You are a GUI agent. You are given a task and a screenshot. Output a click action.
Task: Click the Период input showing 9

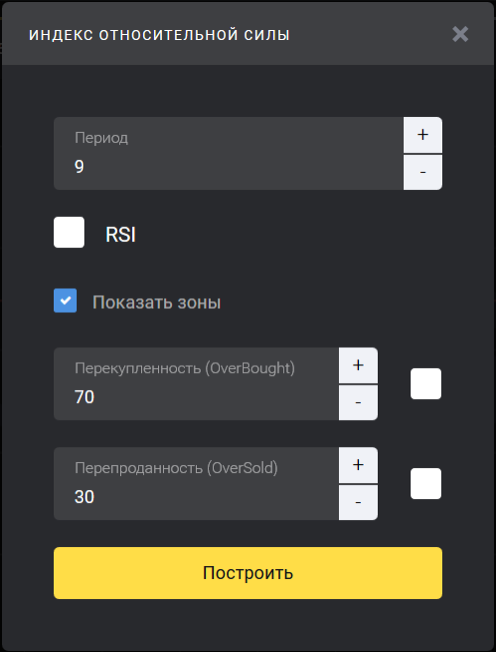(x=229, y=153)
